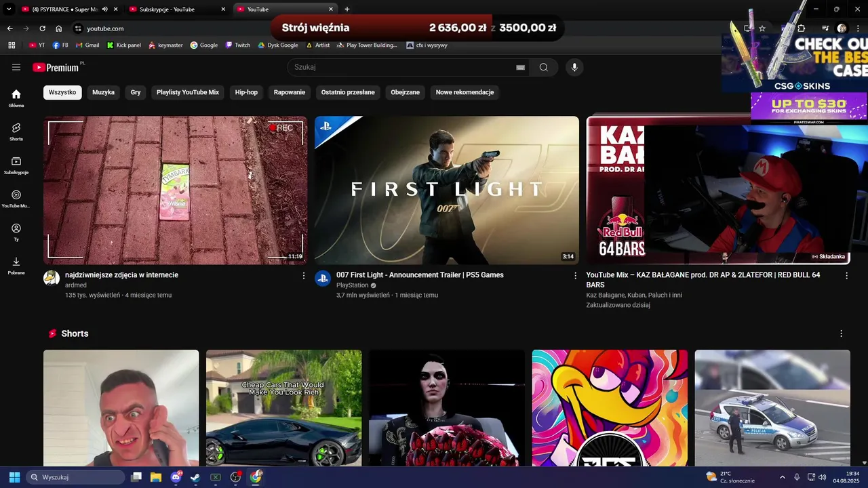The image size is (868, 488).
Task: Reload the current page
Action: [42, 28]
